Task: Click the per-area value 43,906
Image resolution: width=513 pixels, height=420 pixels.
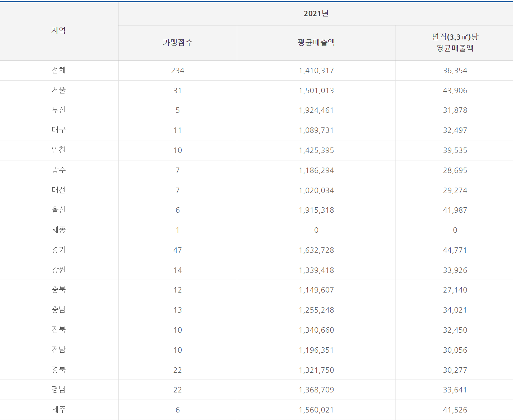Action: (455, 91)
